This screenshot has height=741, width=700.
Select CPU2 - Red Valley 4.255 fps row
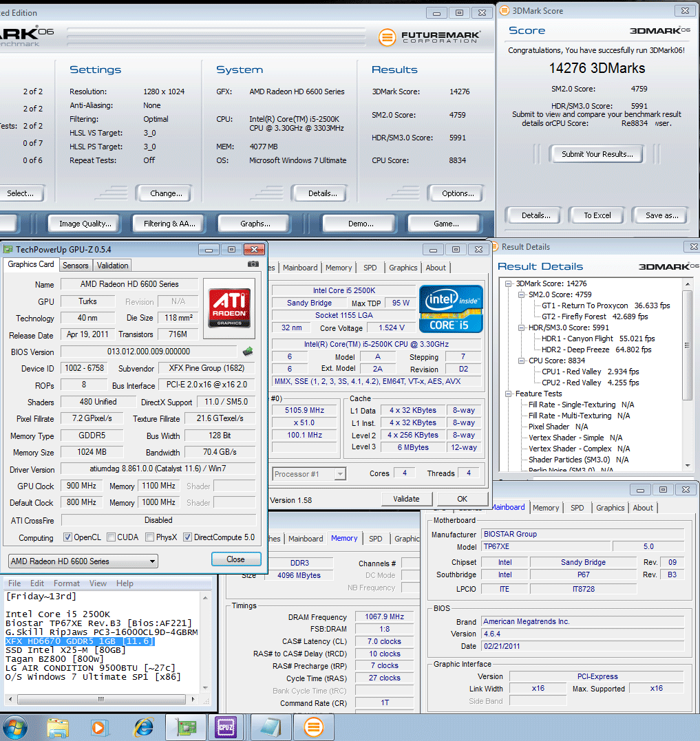pyautogui.click(x=590, y=383)
